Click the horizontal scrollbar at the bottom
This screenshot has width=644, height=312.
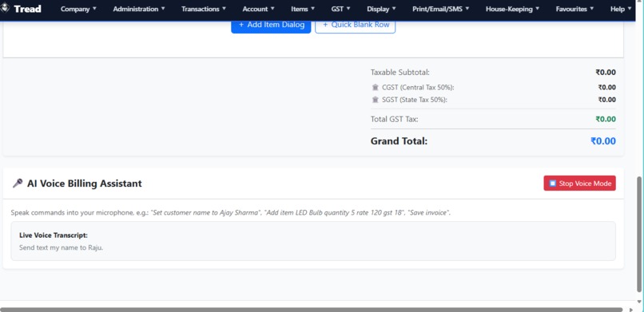click(x=312, y=310)
